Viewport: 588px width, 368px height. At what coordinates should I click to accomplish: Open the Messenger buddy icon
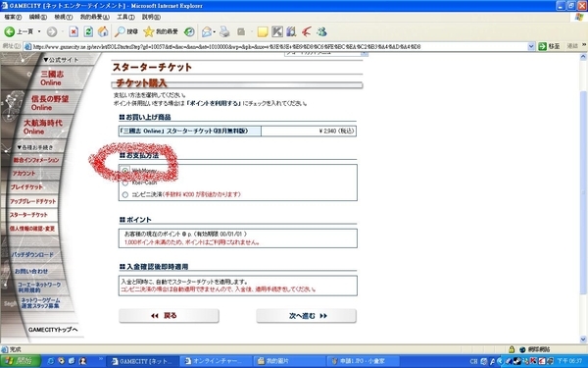(321, 32)
